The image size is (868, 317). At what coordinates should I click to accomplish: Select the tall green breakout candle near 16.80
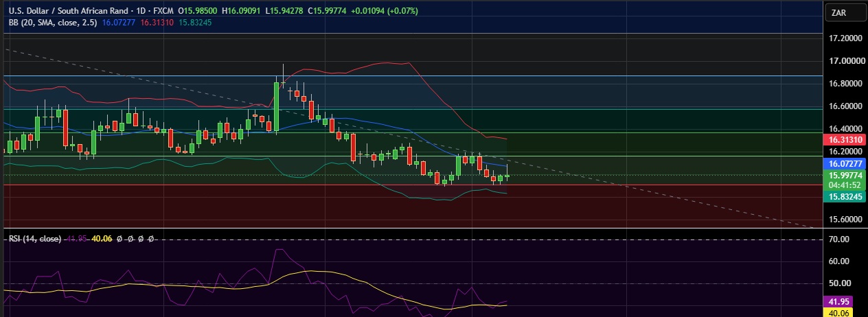276,106
